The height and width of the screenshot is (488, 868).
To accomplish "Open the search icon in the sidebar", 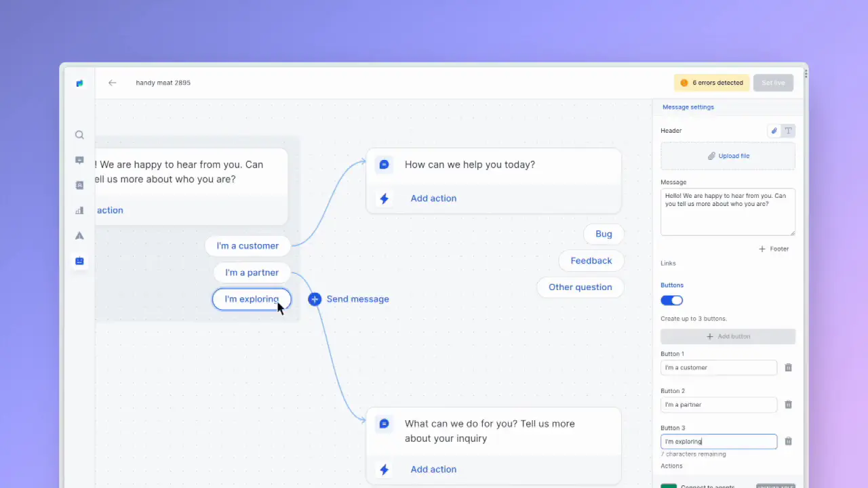I will coord(79,135).
